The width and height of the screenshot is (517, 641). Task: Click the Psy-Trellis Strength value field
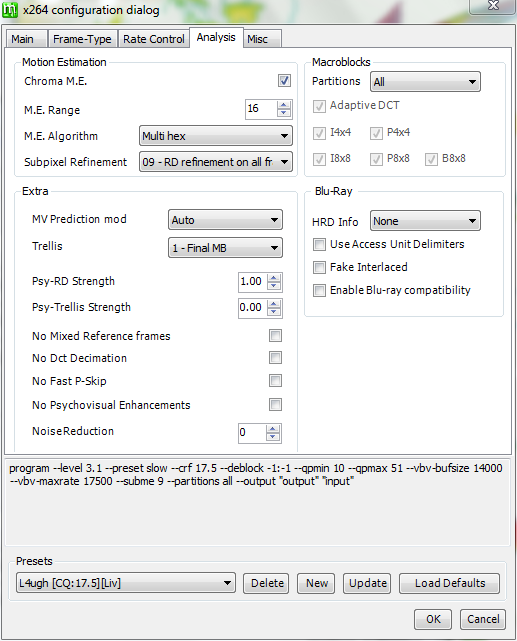coord(253,308)
